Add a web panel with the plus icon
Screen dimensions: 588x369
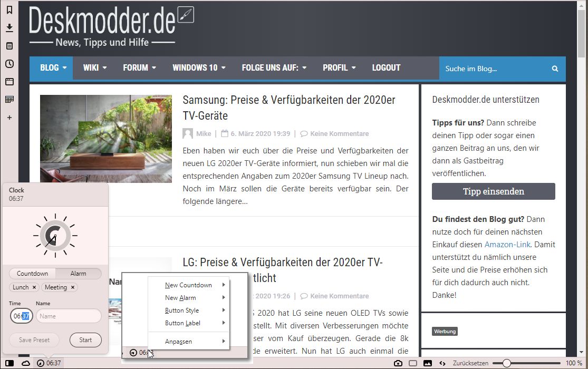click(x=9, y=118)
